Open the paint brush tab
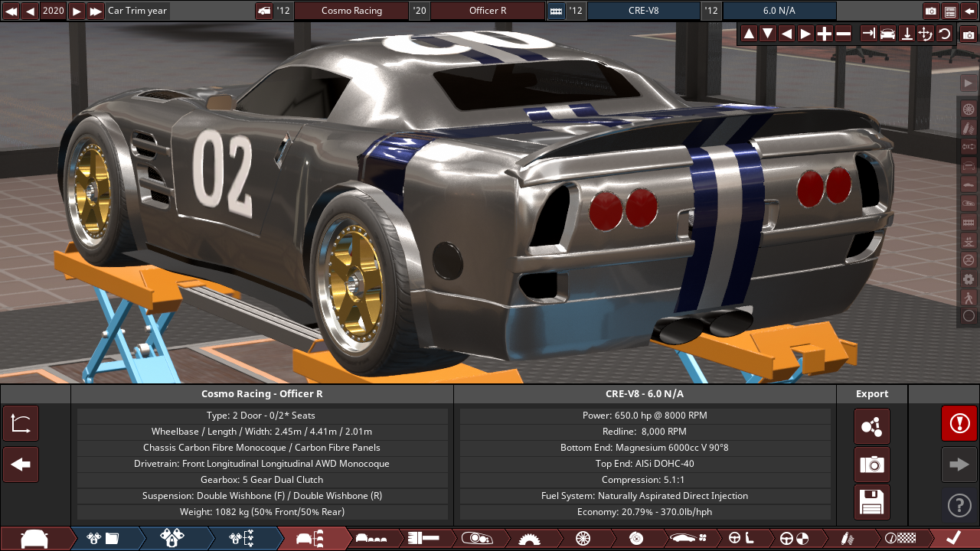Image resolution: width=980 pixels, height=551 pixels. 423,539
